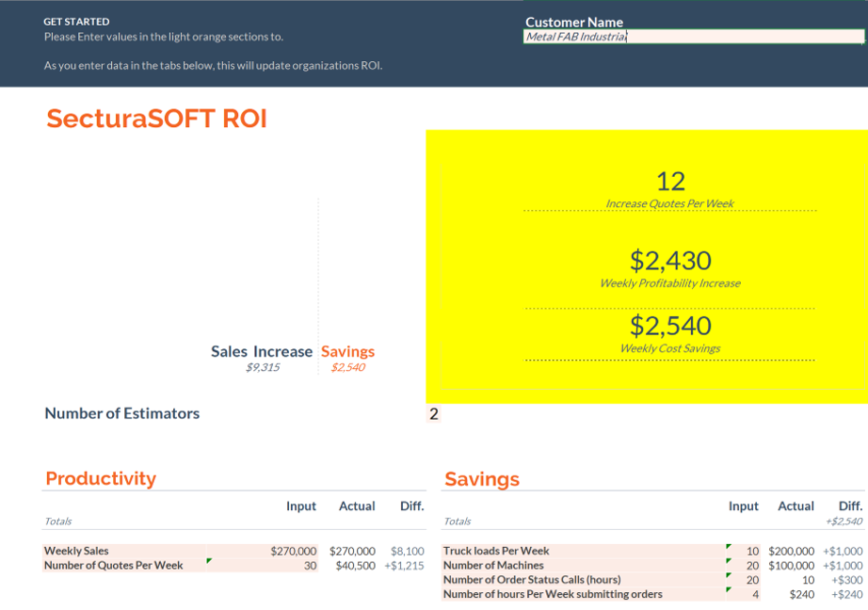
Task: Click the GET STARTED heading
Action: [x=76, y=22]
